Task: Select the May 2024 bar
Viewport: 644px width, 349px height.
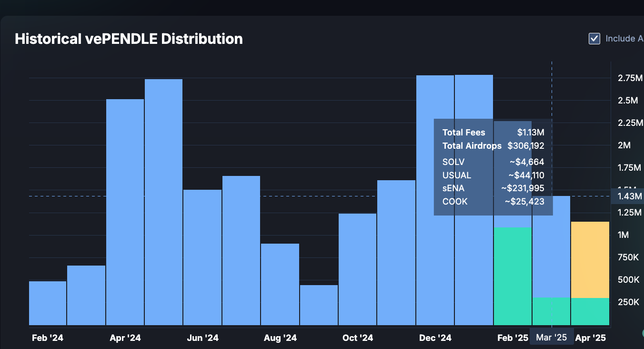Action: coord(163,202)
